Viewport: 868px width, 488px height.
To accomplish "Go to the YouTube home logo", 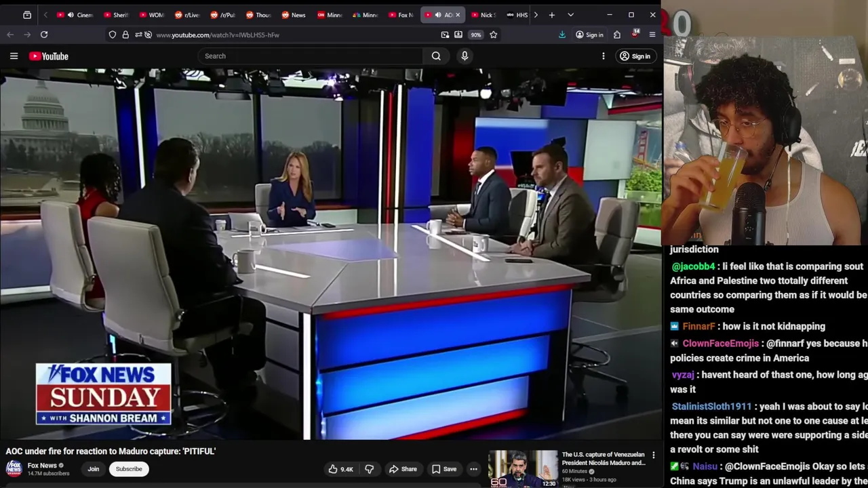I will 49,56.
